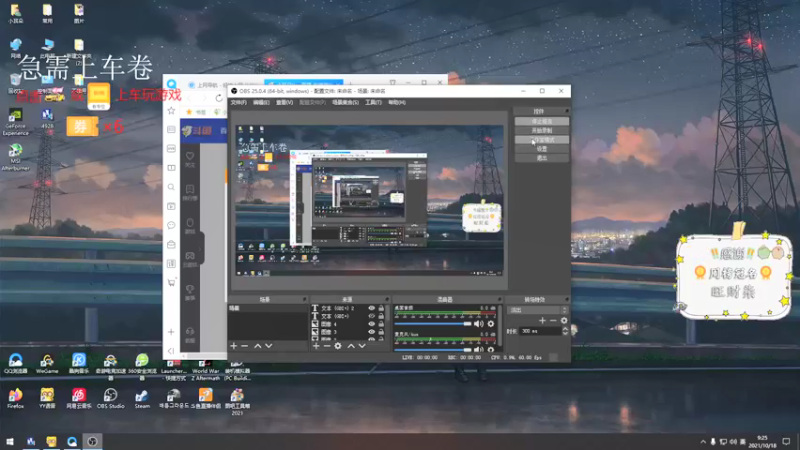Pop out the Controls dock panel
The image size is (800, 450).
click(566, 111)
